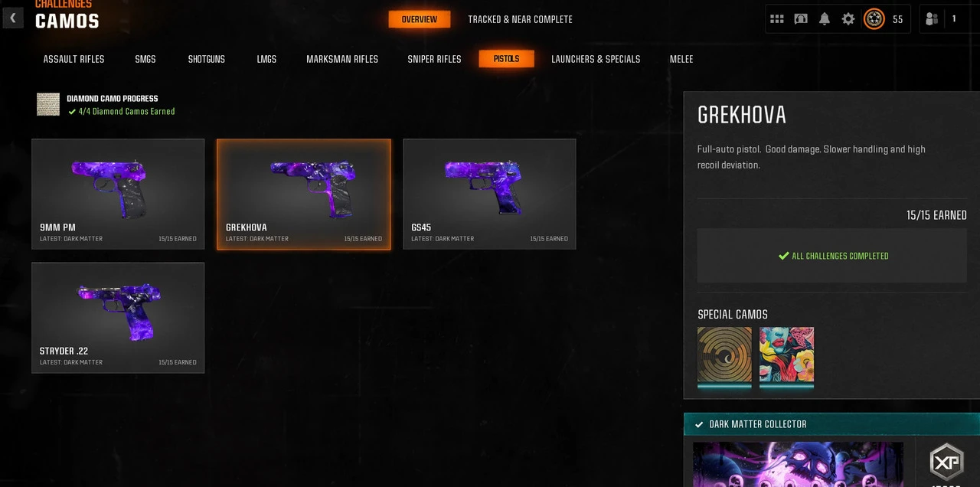Select the Assault Rifles category
Image resolution: width=980 pixels, height=487 pixels.
(x=73, y=59)
